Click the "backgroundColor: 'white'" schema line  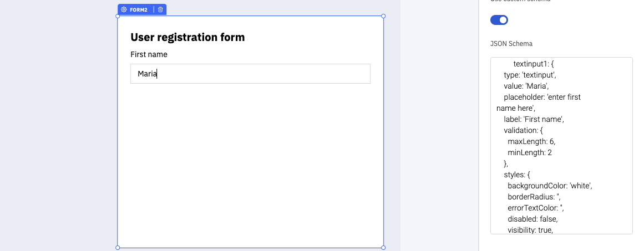(x=550, y=186)
